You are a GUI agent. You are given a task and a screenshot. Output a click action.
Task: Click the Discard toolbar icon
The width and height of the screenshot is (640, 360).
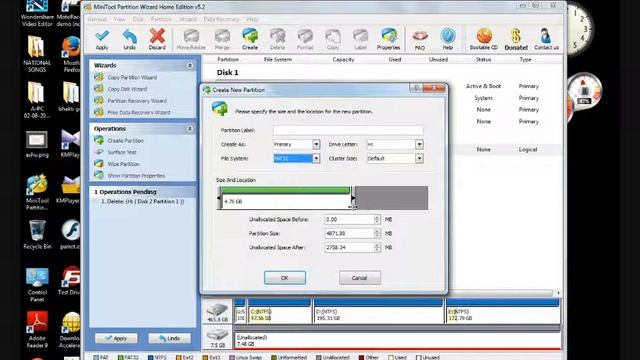[x=157, y=40]
